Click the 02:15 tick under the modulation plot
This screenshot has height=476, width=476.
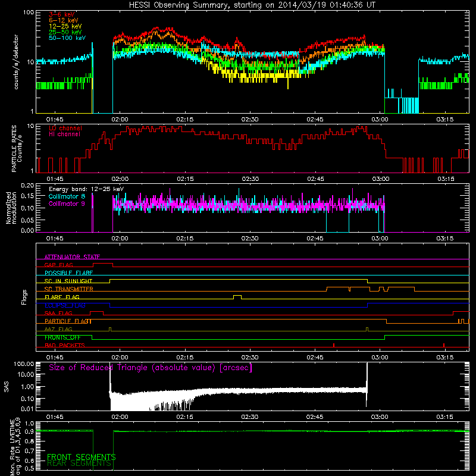click(184, 239)
